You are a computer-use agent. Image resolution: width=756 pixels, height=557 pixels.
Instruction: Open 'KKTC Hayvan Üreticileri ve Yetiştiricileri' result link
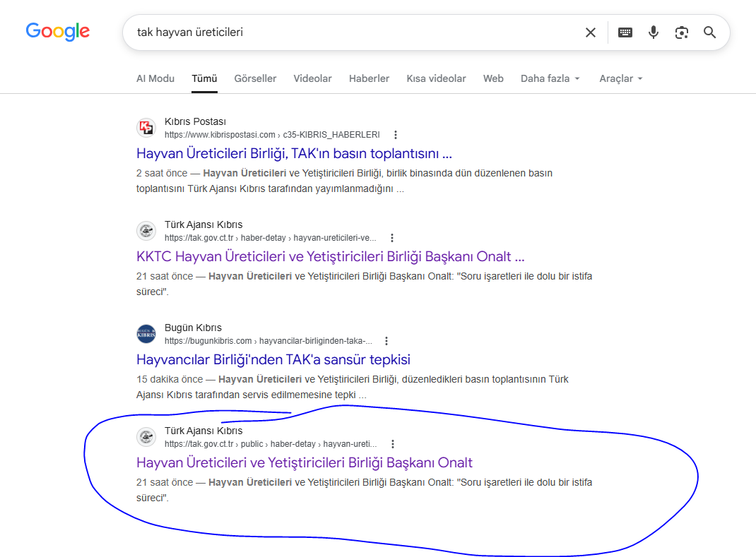coord(330,257)
